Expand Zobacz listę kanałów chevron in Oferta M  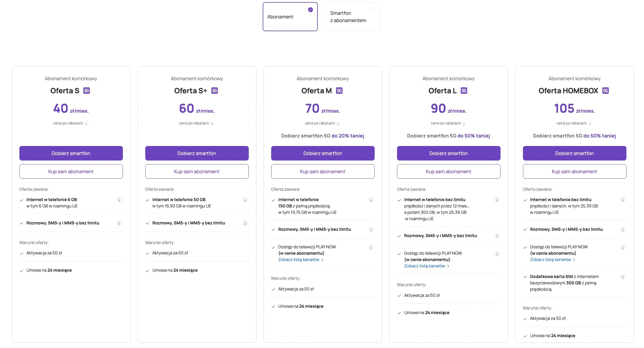click(322, 260)
